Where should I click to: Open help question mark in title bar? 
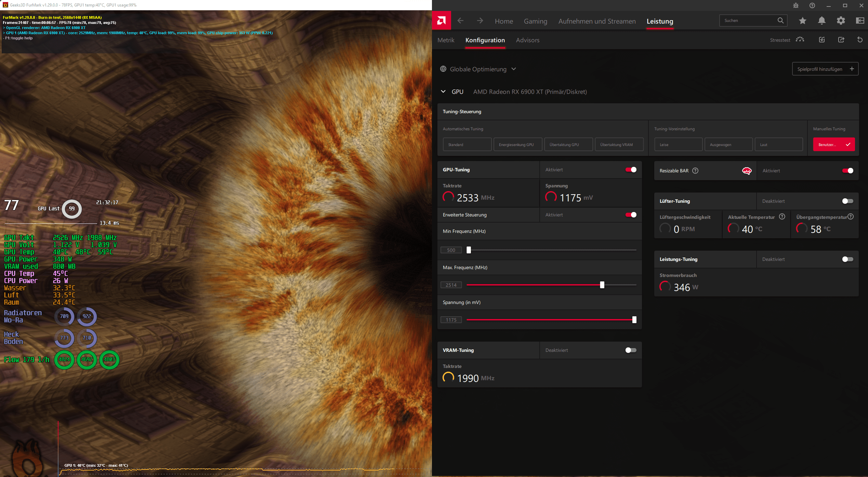(x=812, y=5)
